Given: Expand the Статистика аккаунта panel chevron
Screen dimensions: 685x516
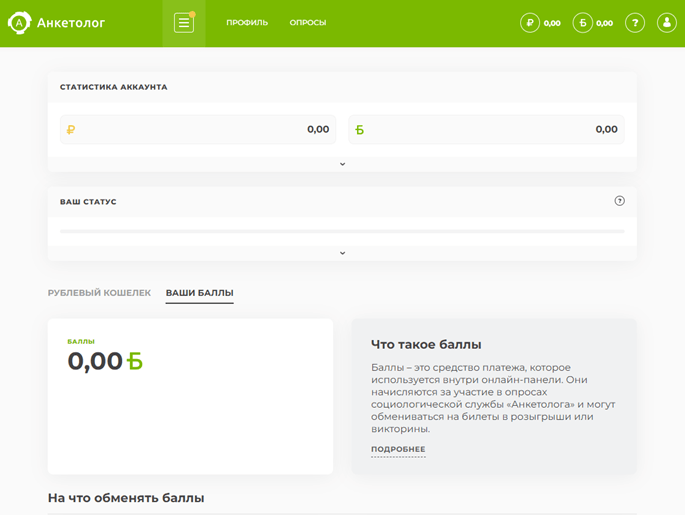Looking at the screenshot, I should tap(342, 164).
